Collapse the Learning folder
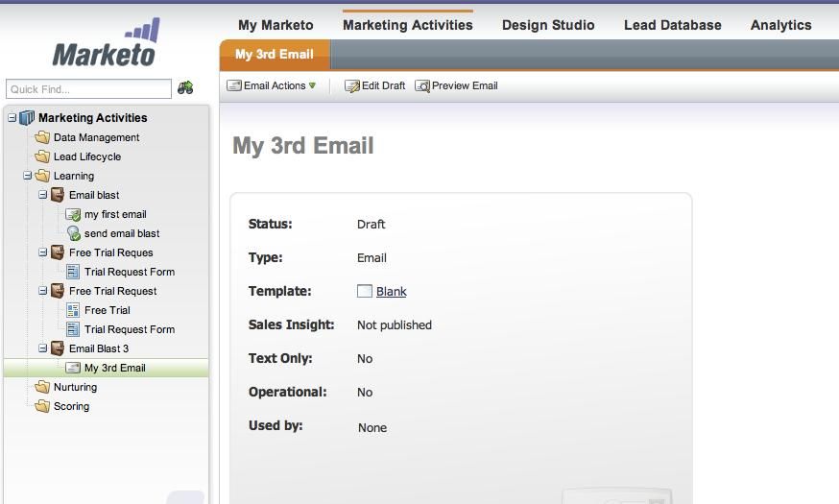The image size is (839, 504). [x=28, y=176]
